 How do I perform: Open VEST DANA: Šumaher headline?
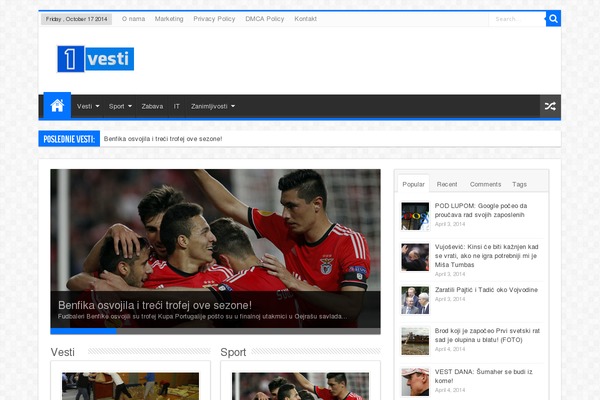click(x=483, y=376)
